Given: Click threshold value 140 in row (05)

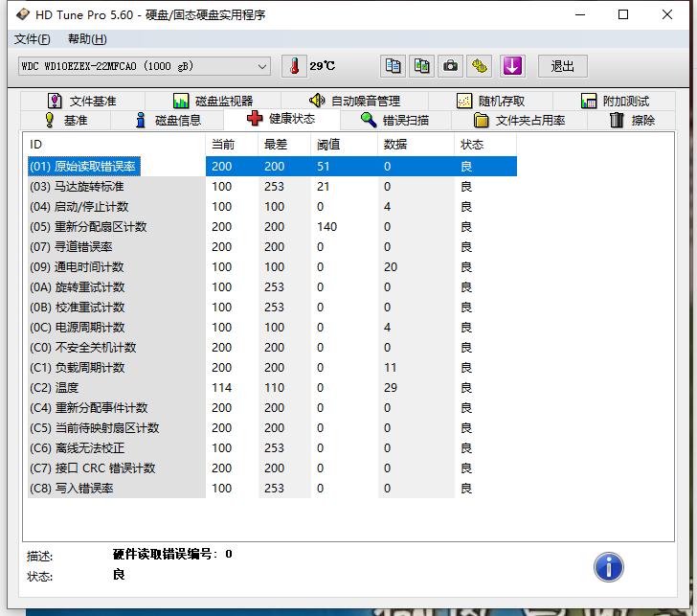Looking at the screenshot, I should click(326, 227).
